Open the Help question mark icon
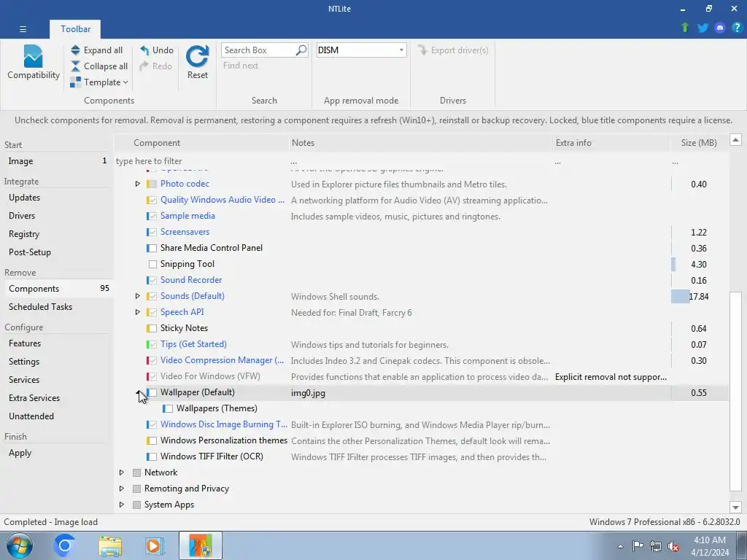The width and height of the screenshot is (747, 560). (737, 28)
